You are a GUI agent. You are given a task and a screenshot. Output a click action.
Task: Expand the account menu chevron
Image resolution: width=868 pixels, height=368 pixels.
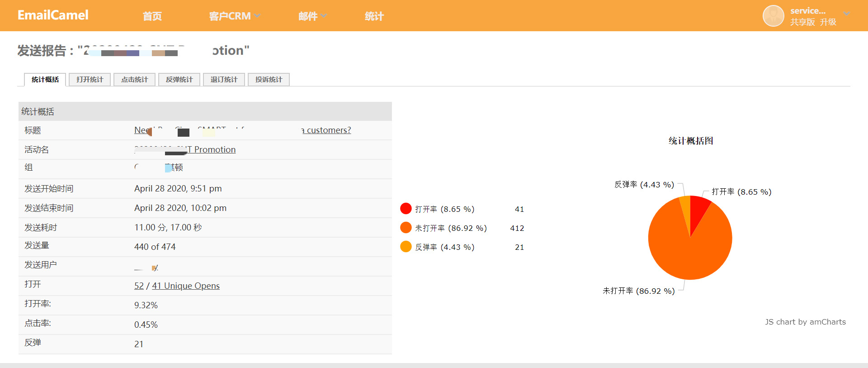(847, 14)
